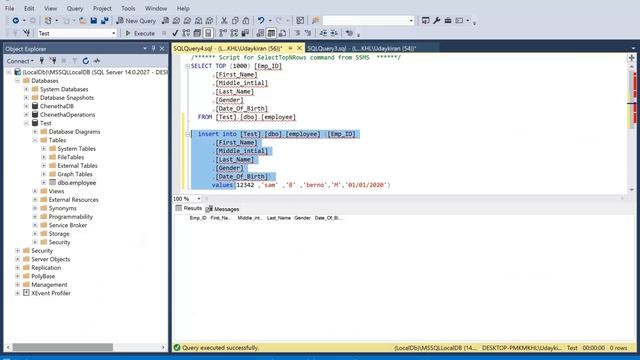
Task: Toggle Include Actual Execution Plan
Action: pyautogui.click(x=223, y=33)
